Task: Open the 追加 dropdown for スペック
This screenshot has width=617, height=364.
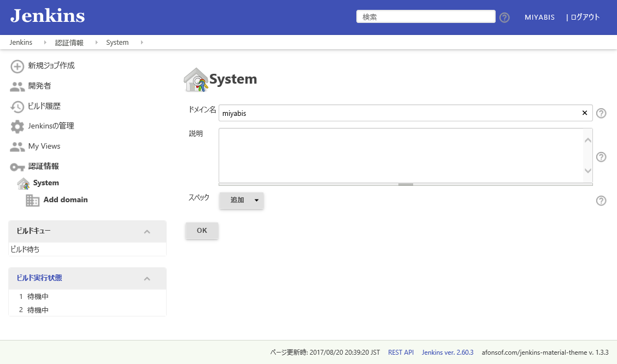Action: [241, 200]
